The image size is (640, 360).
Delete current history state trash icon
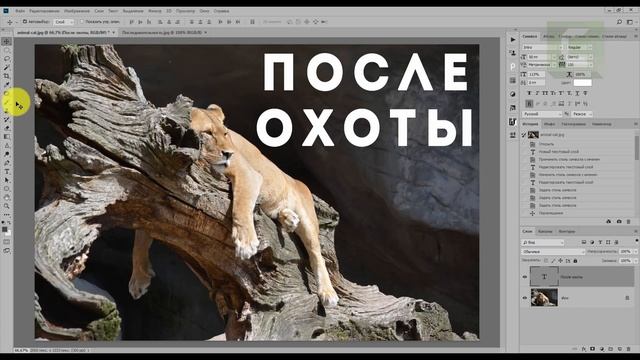click(629, 221)
